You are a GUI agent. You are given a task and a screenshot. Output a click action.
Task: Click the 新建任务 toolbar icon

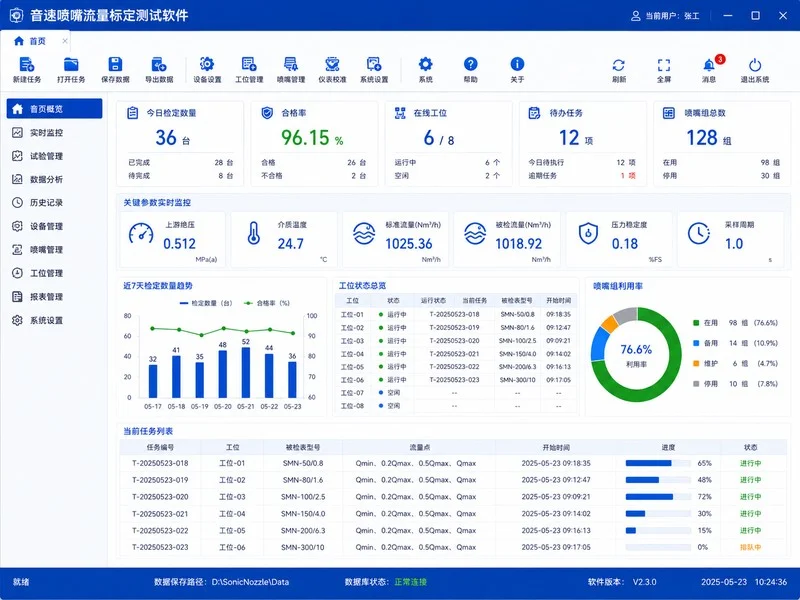tap(27, 64)
